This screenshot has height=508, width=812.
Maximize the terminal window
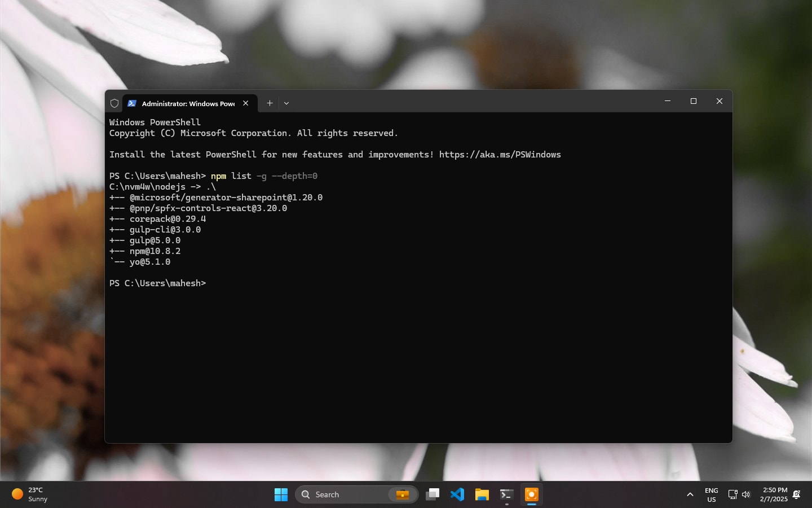(694, 101)
